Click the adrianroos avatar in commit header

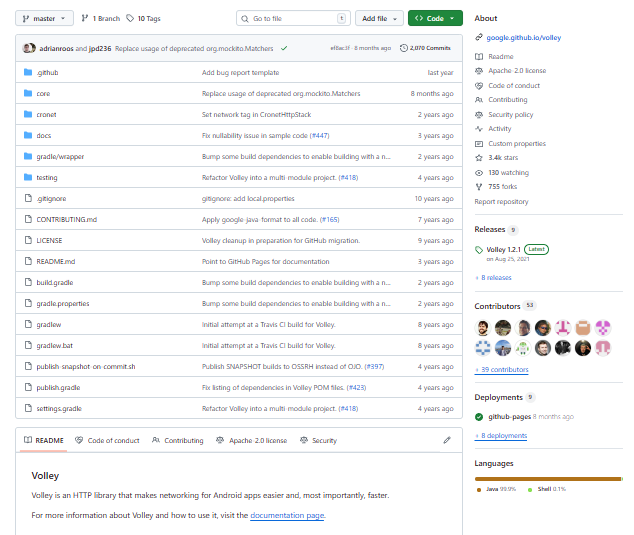(29, 48)
